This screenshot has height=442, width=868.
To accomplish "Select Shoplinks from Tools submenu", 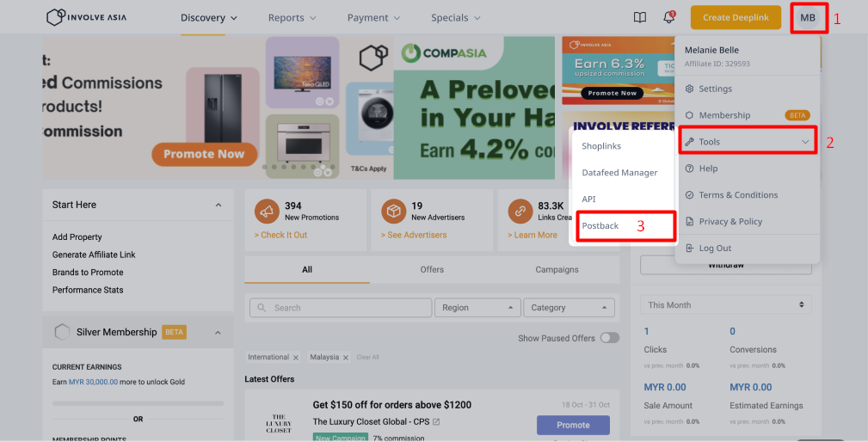I will pyautogui.click(x=601, y=146).
